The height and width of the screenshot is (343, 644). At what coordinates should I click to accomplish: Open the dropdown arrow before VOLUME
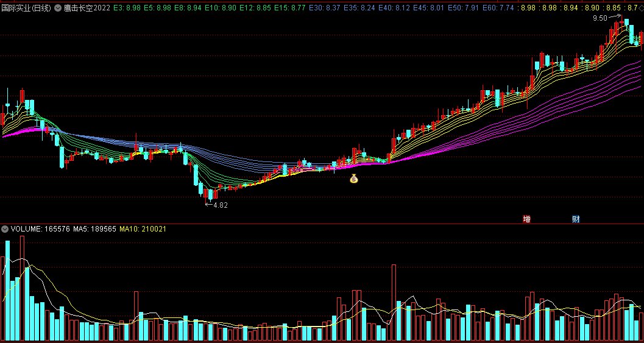tap(5, 229)
